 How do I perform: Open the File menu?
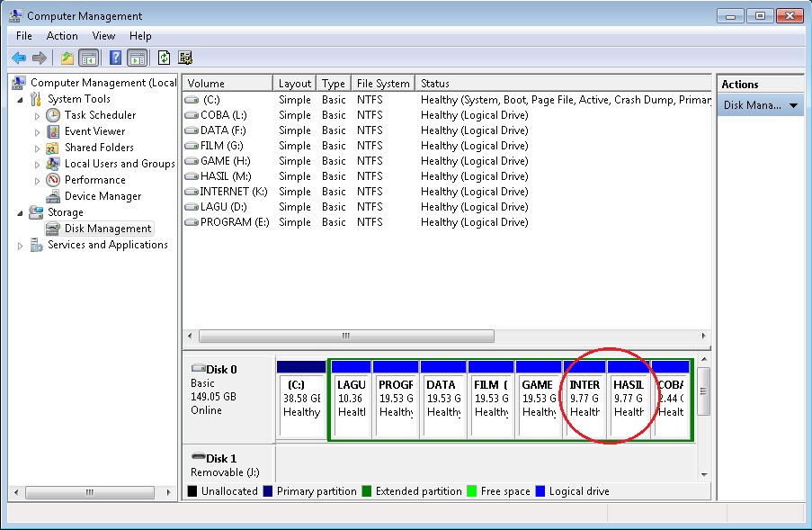23,36
